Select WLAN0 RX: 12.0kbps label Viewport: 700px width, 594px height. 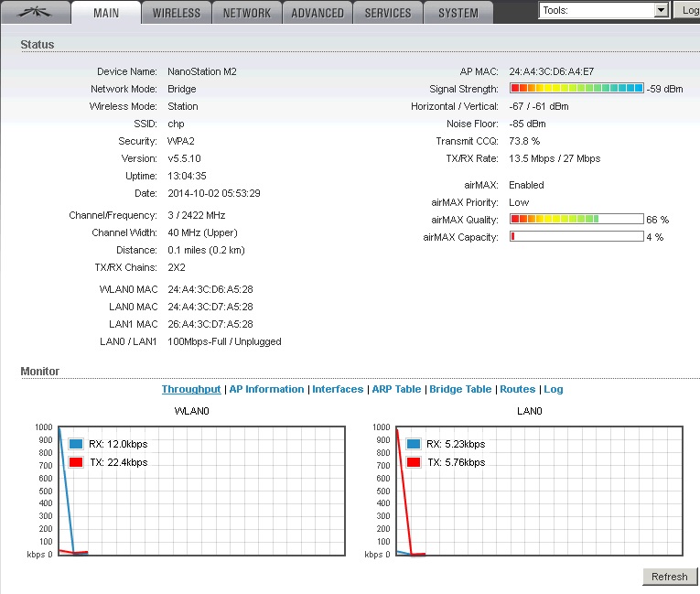(118, 444)
